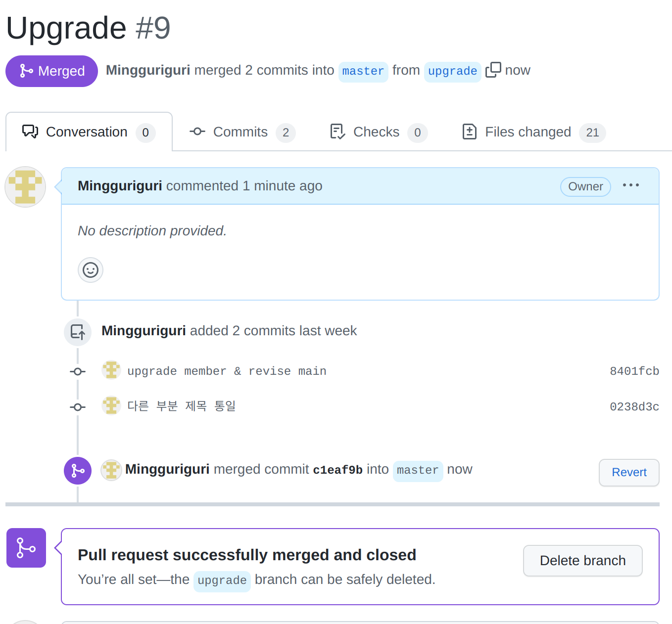Click the Files changed count badge 21
672x624 pixels.
coord(592,133)
